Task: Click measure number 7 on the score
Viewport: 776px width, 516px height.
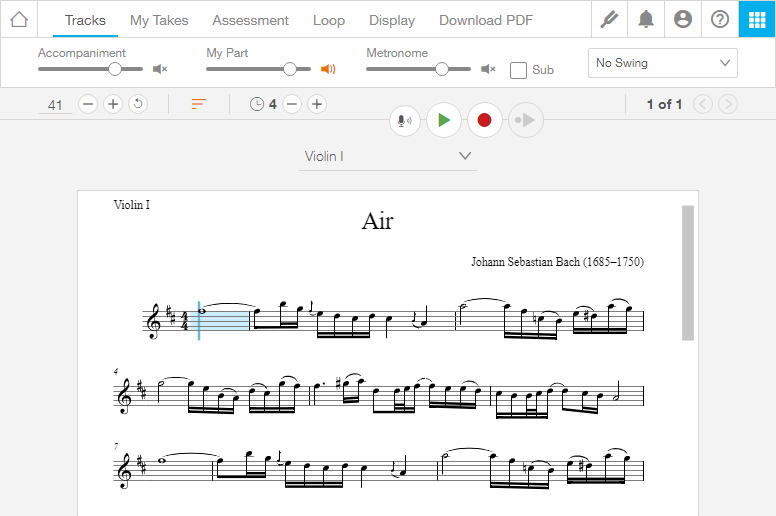Action: tap(116, 446)
